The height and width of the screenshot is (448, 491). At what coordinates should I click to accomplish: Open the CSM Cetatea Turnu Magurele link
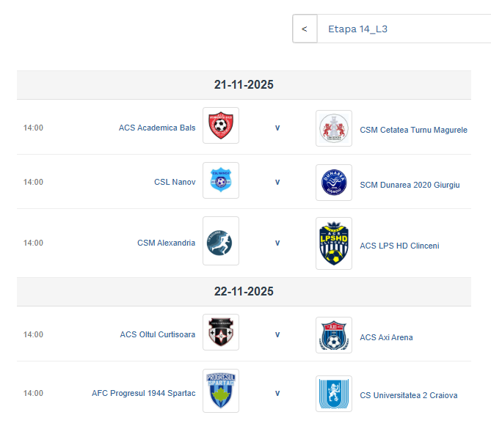[413, 131]
